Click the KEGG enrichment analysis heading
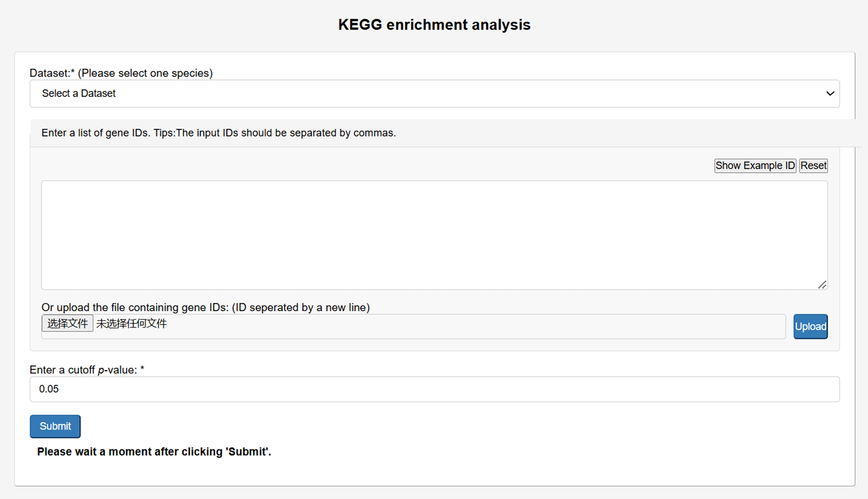The height and width of the screenshot is (499, 868). (434, 25)
